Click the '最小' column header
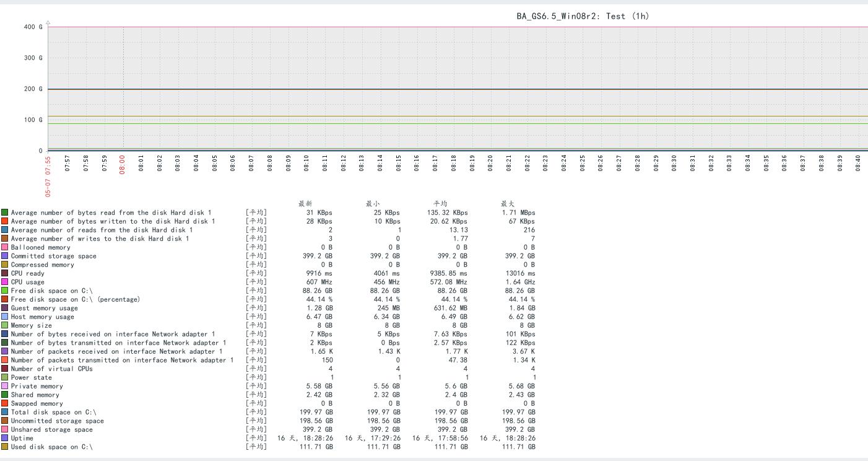 tap(373, 204)
